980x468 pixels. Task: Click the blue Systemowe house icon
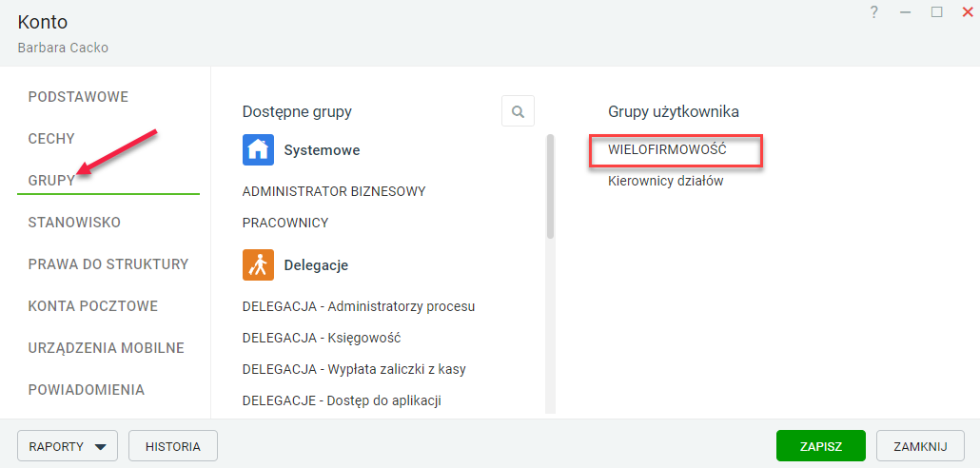pos(258,150)
